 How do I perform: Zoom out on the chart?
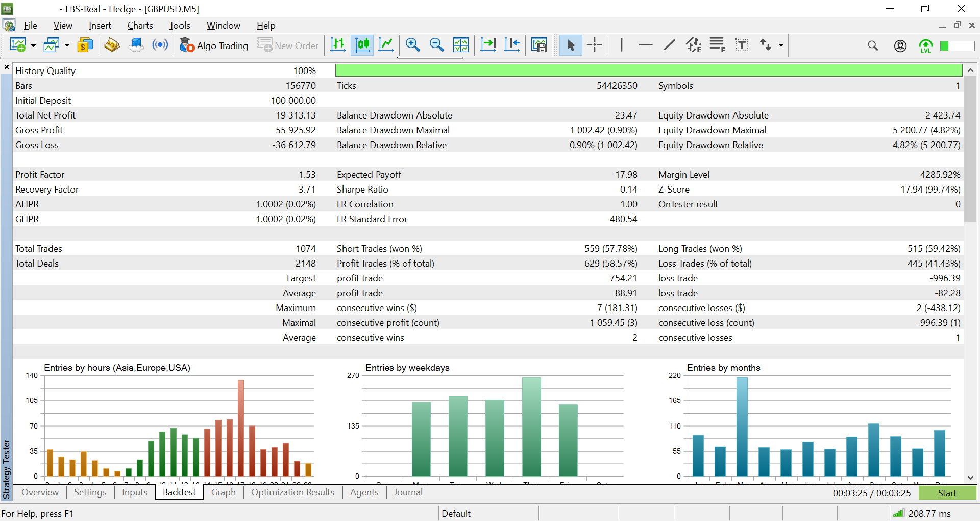click(x=436, y=45)
